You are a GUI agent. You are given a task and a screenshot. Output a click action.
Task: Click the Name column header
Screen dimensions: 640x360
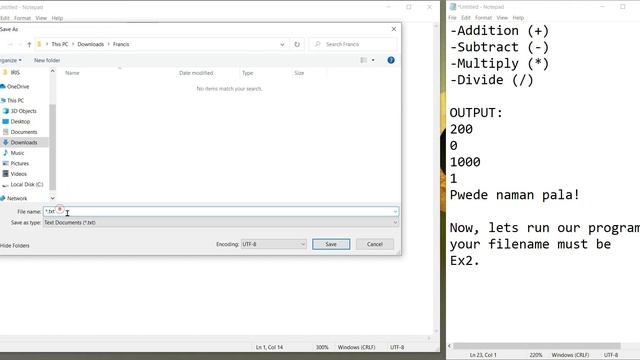click(72, 73)
